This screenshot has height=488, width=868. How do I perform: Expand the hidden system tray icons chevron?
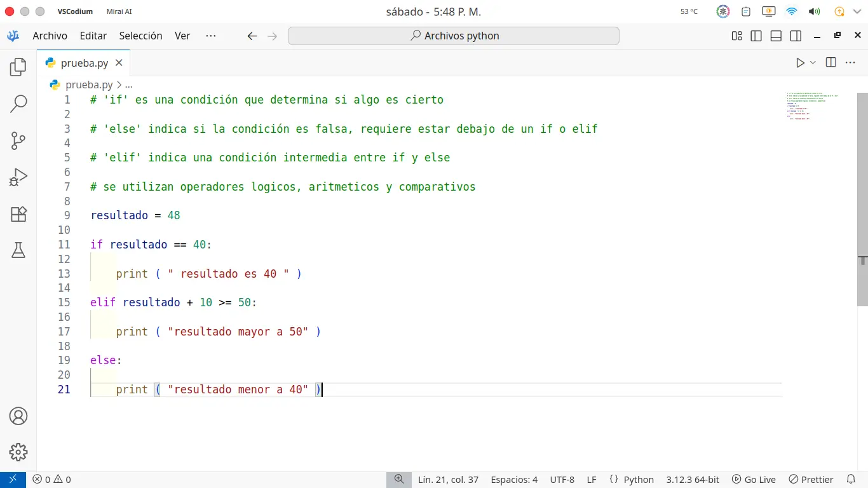[x=857, y=11]
